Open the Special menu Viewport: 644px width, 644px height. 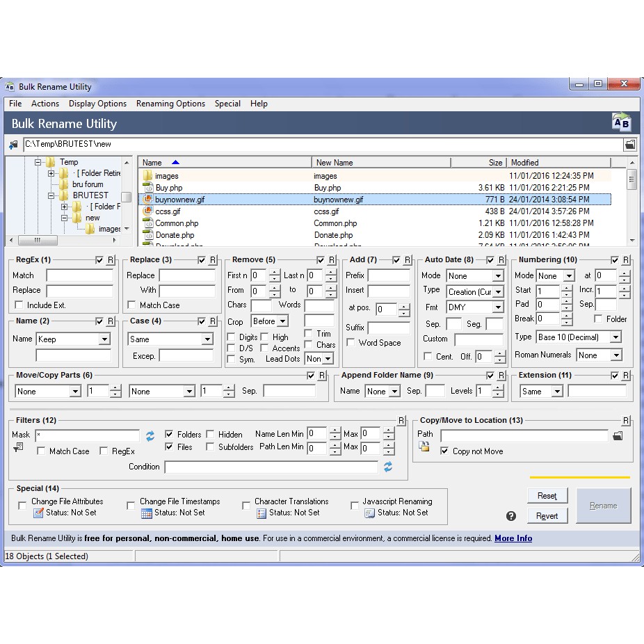(x=227, y=104)
